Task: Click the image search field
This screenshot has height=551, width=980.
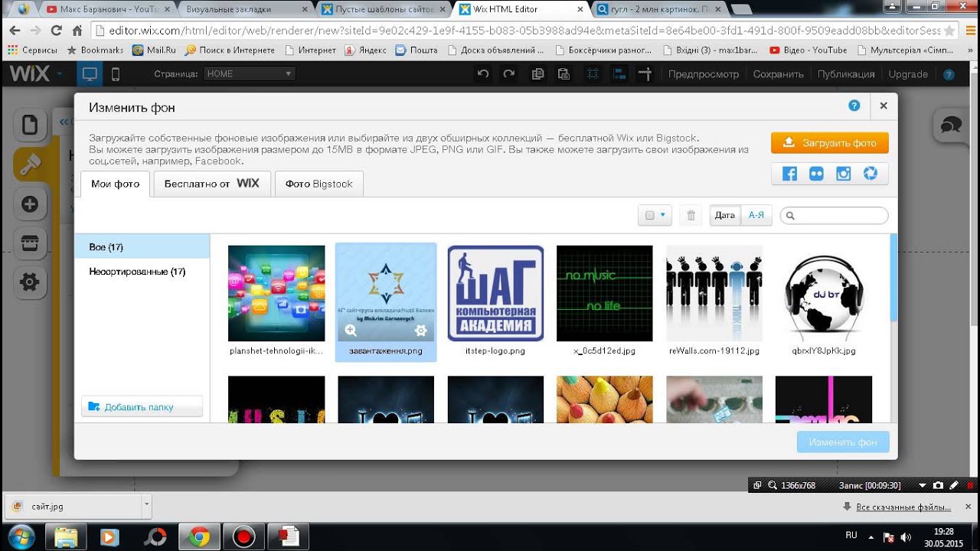Action: [x=835, y=216]
